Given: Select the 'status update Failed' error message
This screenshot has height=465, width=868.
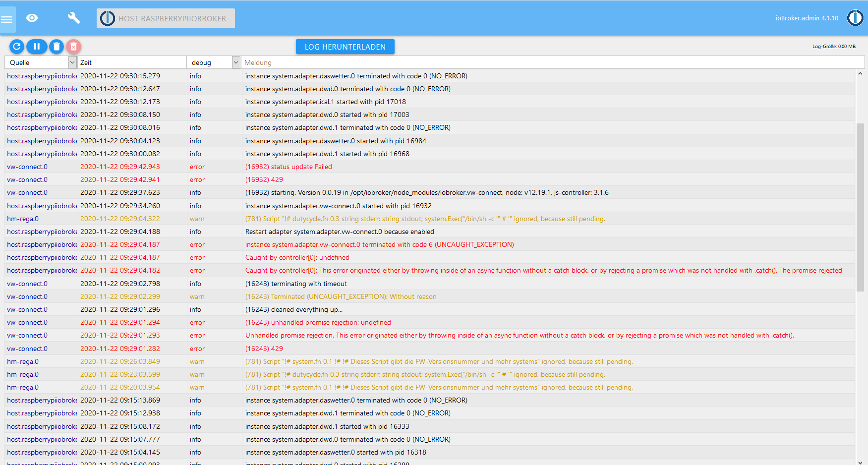Looking at the screenshot, I should pos(289,167).
